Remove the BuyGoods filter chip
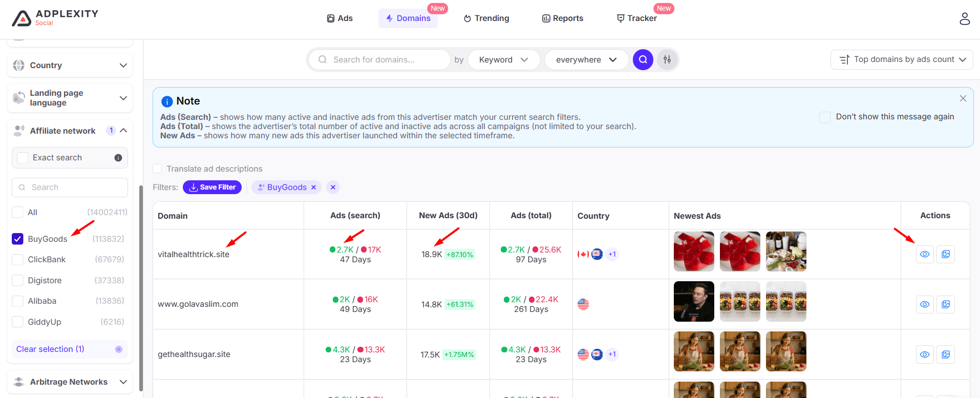The image size is (980, 398). click(314, 187)
